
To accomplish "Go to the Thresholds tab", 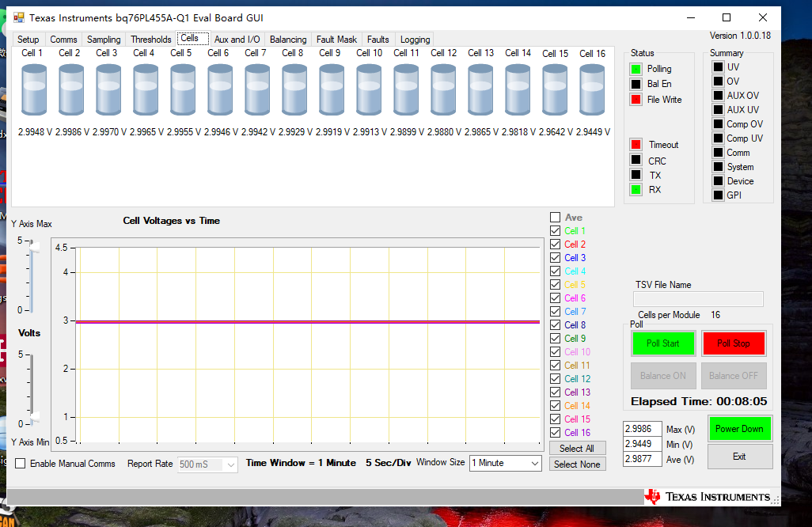I will pos(150,40).
